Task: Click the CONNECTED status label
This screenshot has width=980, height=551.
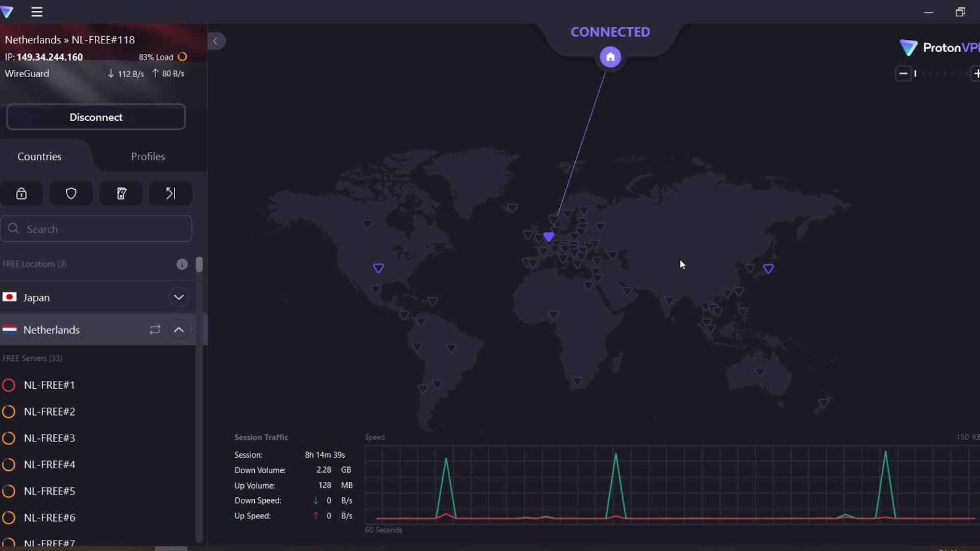Action: (x=610, y=32)
